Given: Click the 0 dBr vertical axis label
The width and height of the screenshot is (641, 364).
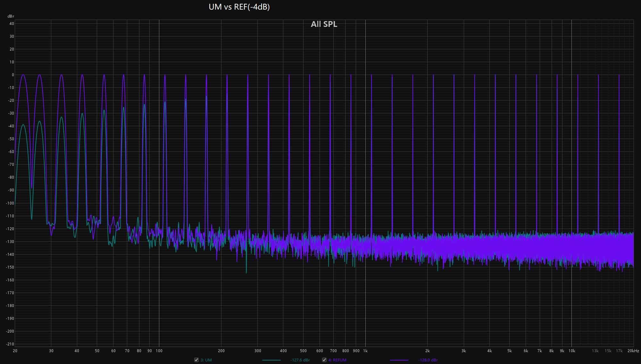Looking at the screenshot, I should click(13, 75).
